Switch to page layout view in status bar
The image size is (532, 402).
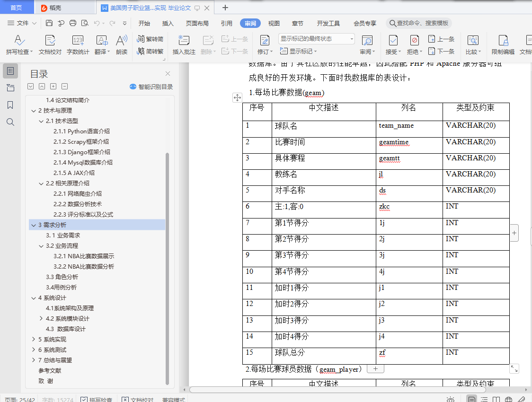pyautogui.click(x=471, y=399)
